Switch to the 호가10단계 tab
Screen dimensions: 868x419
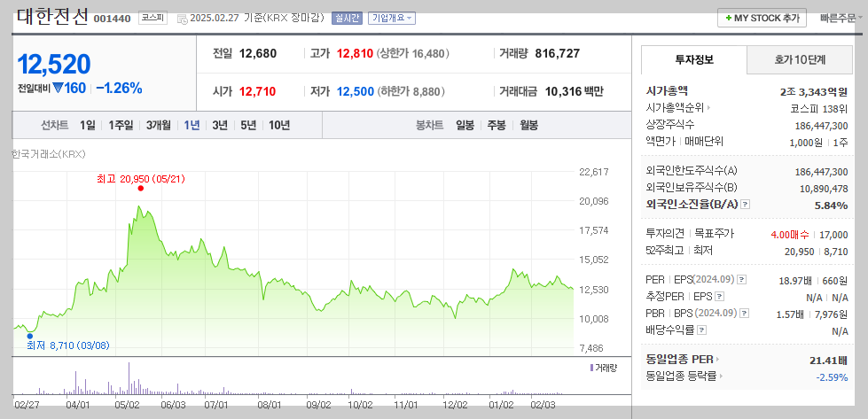point(800,60)
